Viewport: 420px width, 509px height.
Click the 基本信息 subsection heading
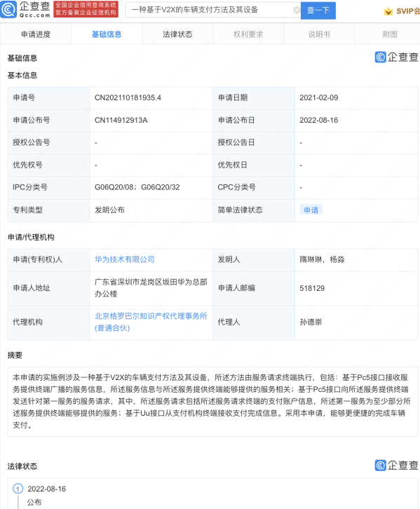pos(22,75)
